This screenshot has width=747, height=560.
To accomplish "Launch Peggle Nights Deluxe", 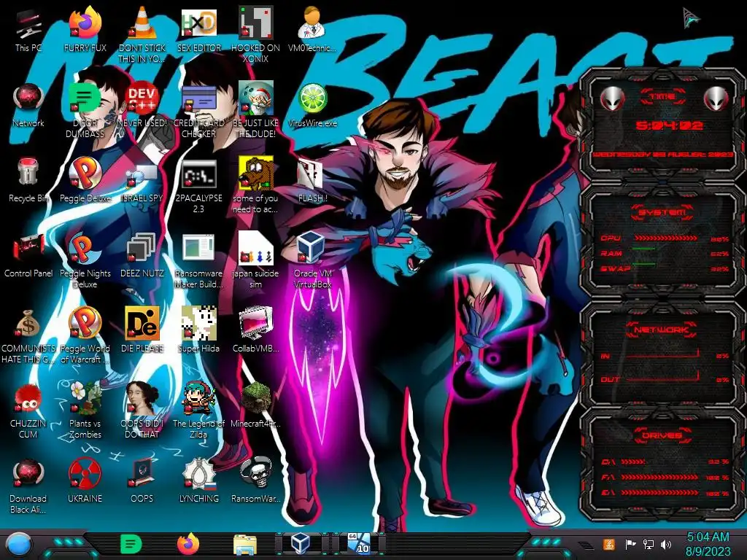I will click(x=85, y=261).
